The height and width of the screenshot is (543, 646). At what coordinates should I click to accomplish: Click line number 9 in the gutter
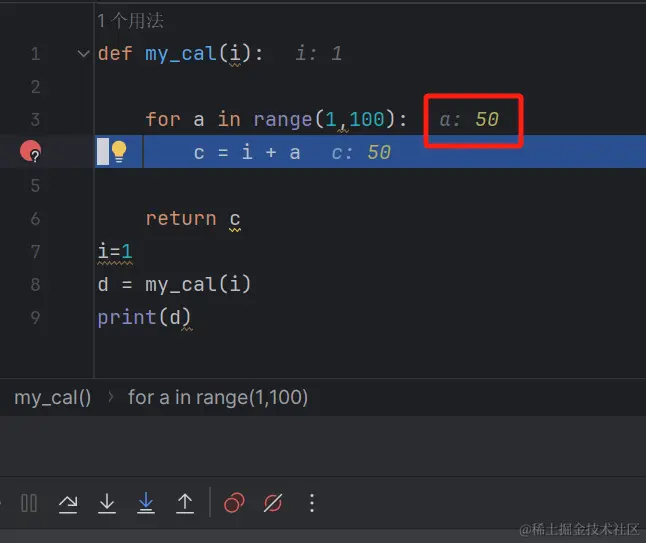pyautogui.click(x=35, y=317)
